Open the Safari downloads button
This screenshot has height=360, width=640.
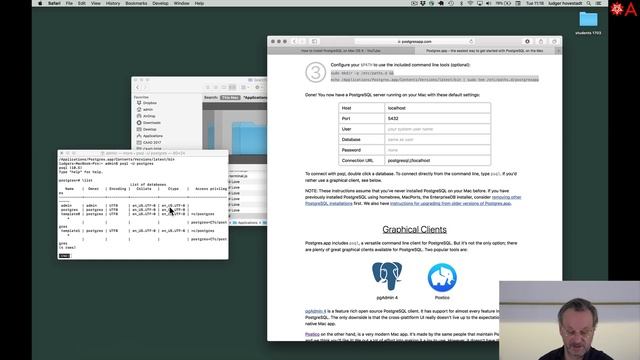[x=527, y=42]
